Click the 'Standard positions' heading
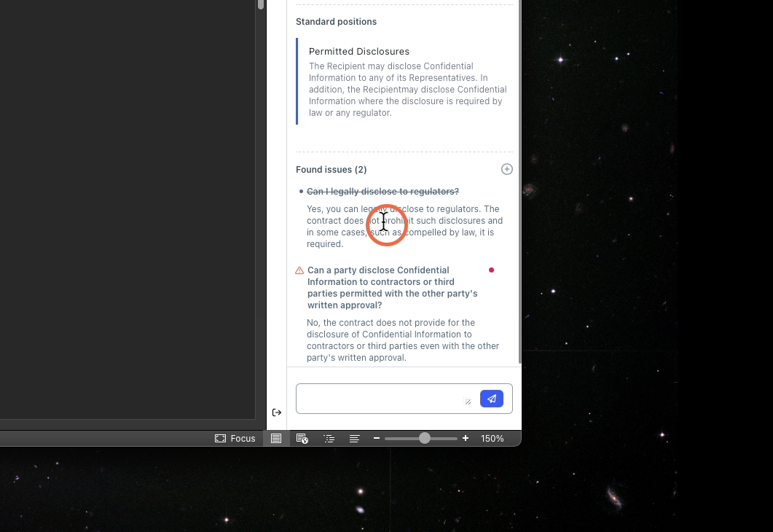Image resolution: width=773 pixels, height=532 pixels. [x=336, y=22]
